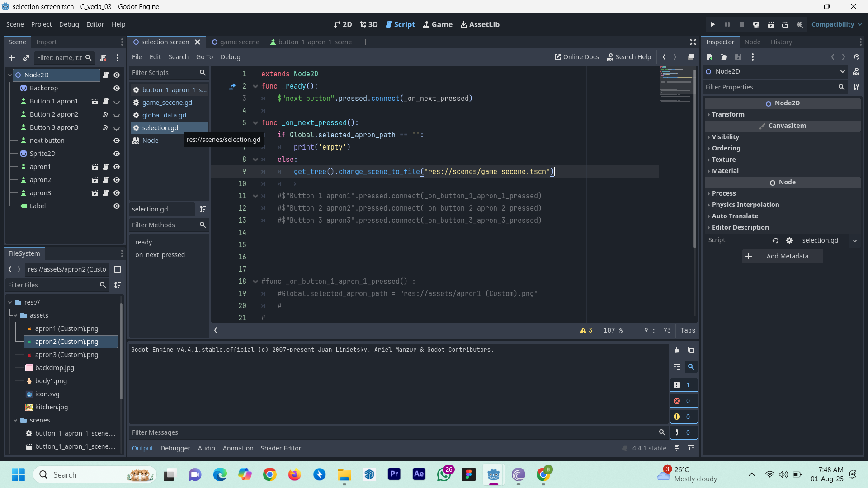Toggle standard messages filter in Output
The image size is (868, 488).
(684, 385)
